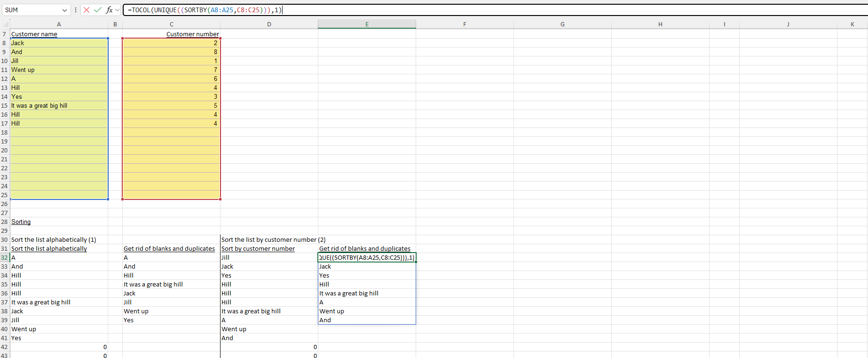
Task: Expand the formula bar chevron next to fx
Action: (117, 10)
